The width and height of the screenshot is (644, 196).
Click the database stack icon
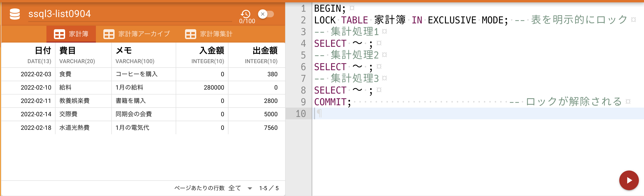(x=15, y=14)
